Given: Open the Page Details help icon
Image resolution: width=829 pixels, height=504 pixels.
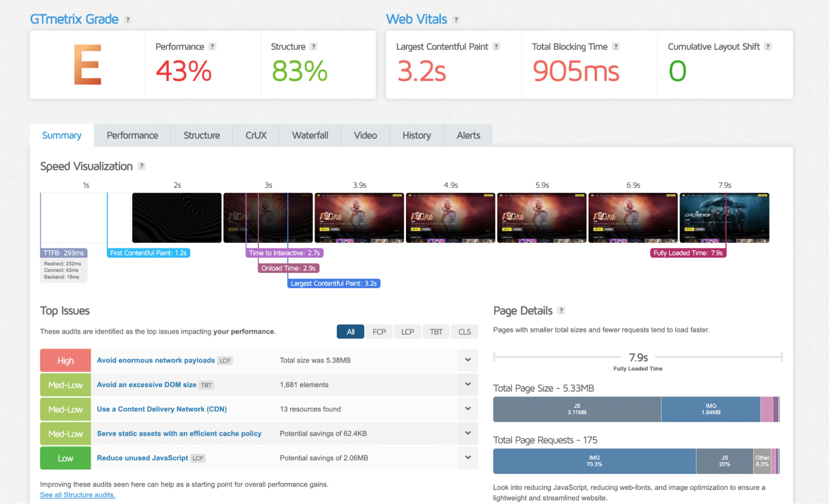Looking at the screenshot, I should point(562,310).
